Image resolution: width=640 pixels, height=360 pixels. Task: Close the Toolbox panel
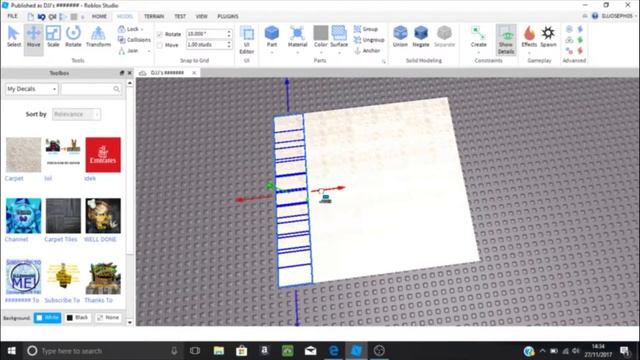(x=130, y=73)
